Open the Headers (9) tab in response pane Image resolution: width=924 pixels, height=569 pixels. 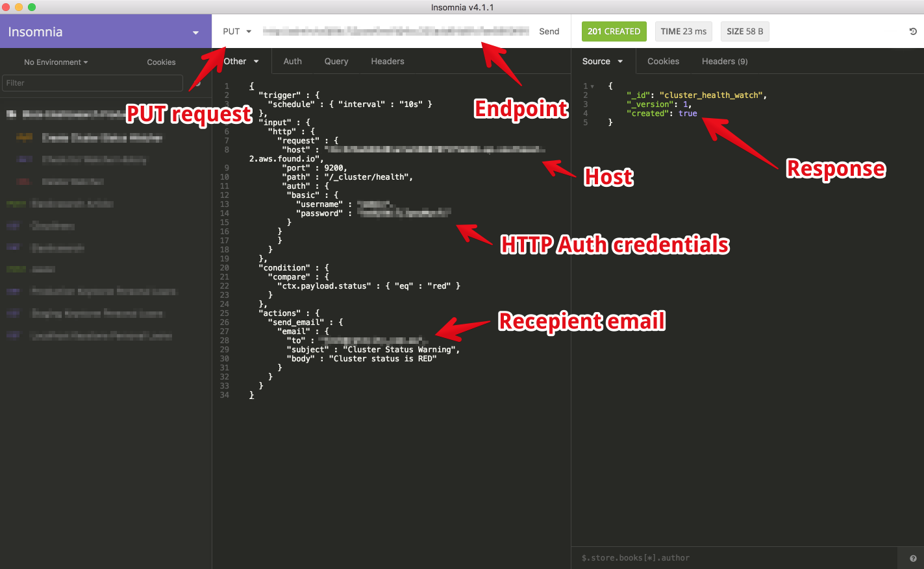point(724,61)
